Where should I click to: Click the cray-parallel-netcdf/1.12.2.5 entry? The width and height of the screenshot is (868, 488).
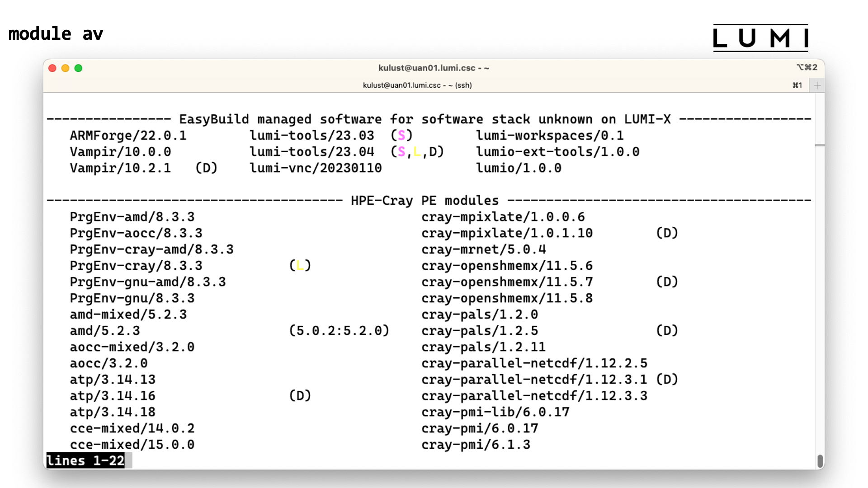tap(534, 363)
